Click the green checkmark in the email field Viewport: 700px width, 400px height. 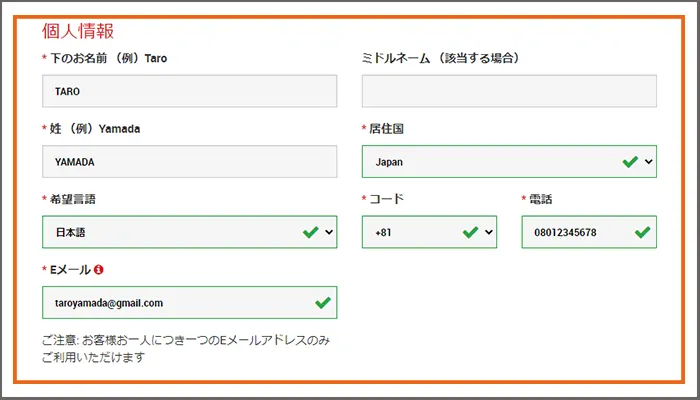click(323, 303)
